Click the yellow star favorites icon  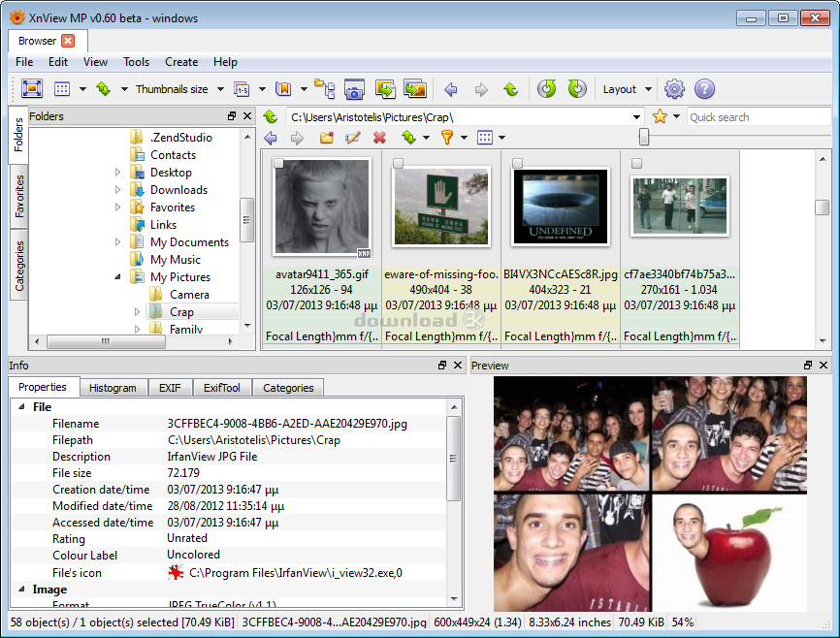[x=660, y=116]
